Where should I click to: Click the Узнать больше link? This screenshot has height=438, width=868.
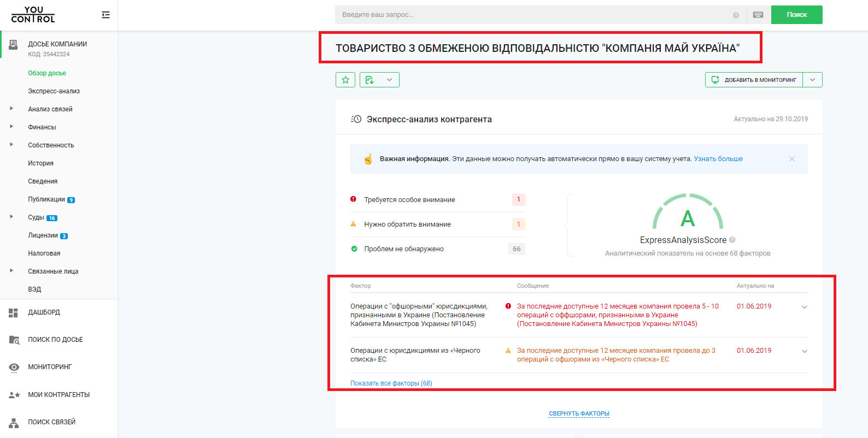click(718, 159)
